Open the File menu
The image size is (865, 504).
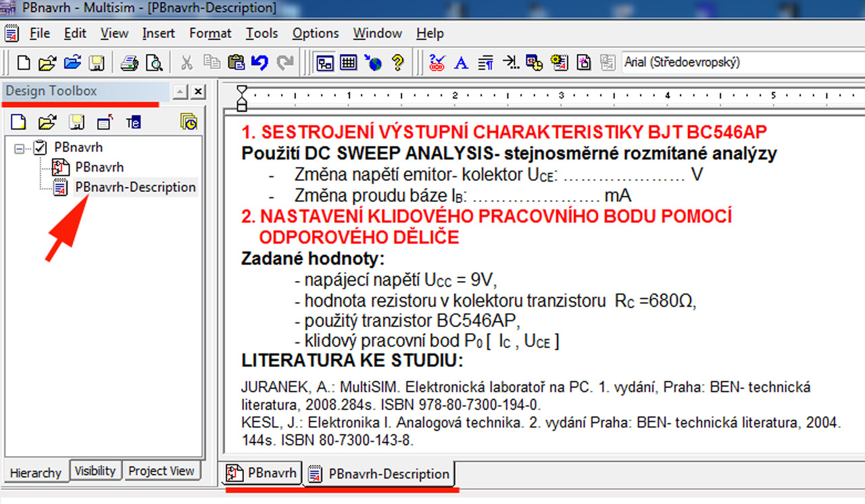click(40, 33)
